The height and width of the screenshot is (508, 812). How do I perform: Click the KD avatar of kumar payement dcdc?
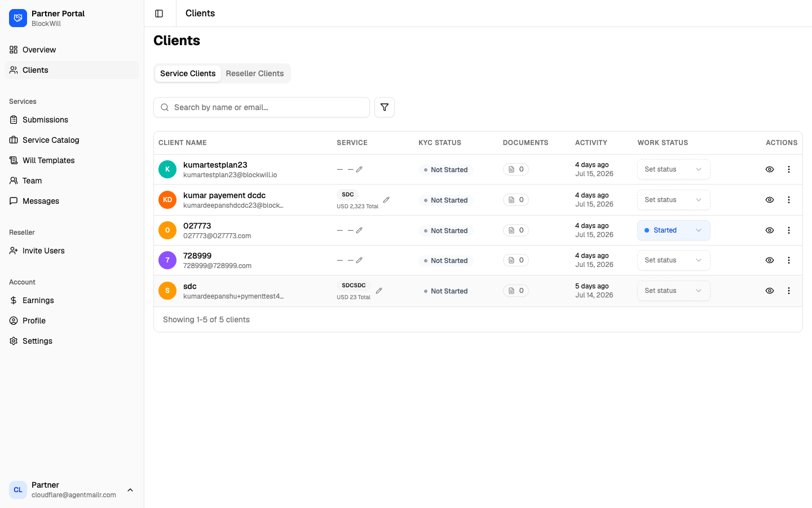point(167,200)
